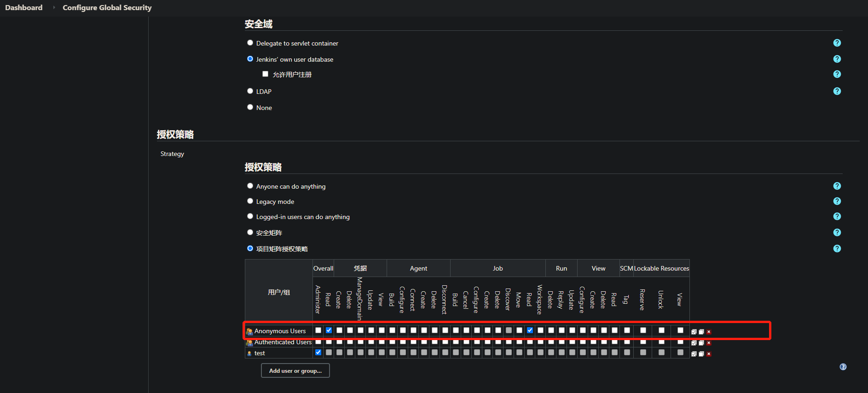Open help for 安全矩阵 option
Image resolution: width=868 pixels, height=393 pixels.
(837, 232)
